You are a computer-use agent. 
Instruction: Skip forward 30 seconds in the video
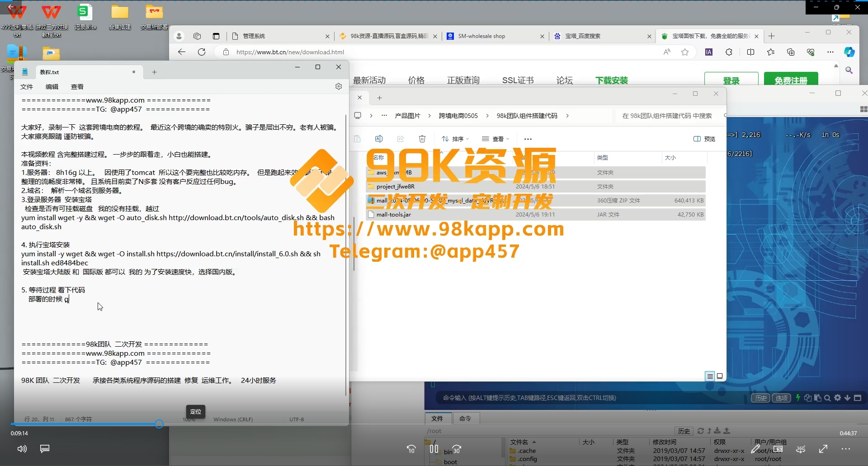[457, 449]
